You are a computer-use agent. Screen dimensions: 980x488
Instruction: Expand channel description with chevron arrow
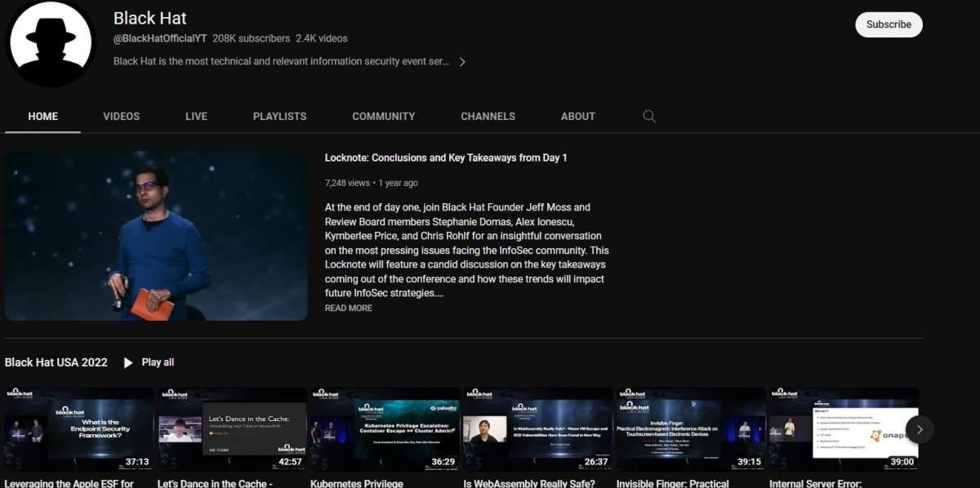click(x=462, y=61)
